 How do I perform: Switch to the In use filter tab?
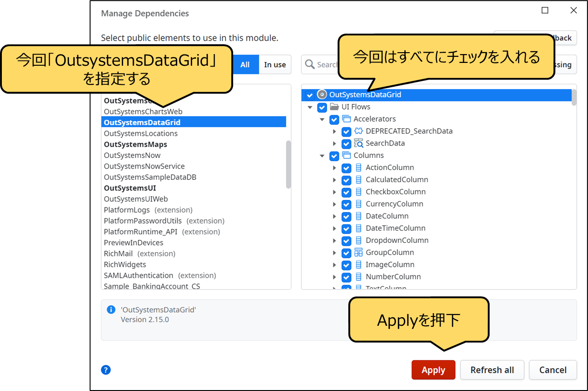click(275, 65)
